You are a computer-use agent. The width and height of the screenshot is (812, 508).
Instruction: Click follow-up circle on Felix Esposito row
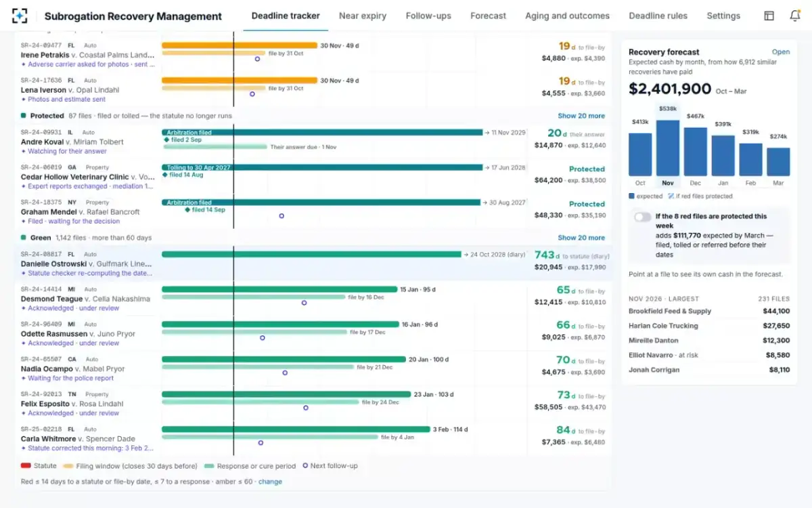[306, 408]
